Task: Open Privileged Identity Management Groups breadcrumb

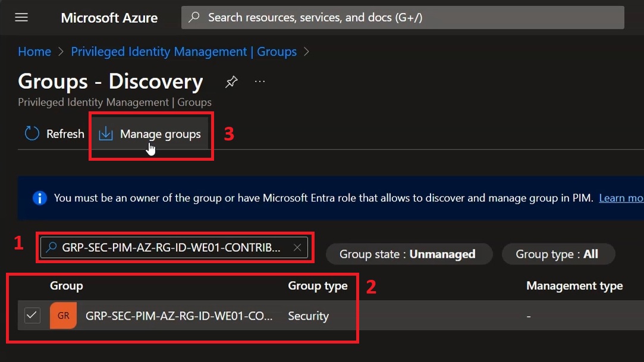Action: 184,52
